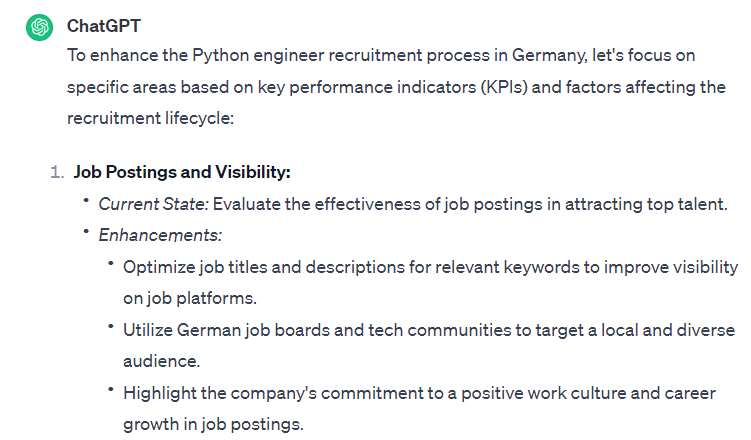Click the bullet beside "Utilize German job boards"

tap(111, 328)
